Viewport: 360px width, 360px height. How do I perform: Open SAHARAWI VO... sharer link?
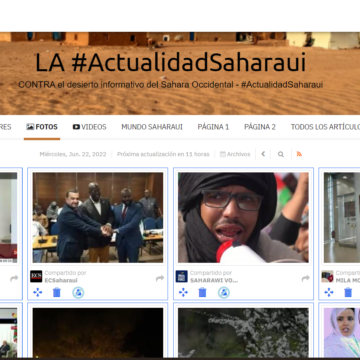pyautogui.click(x=214, y=280)
